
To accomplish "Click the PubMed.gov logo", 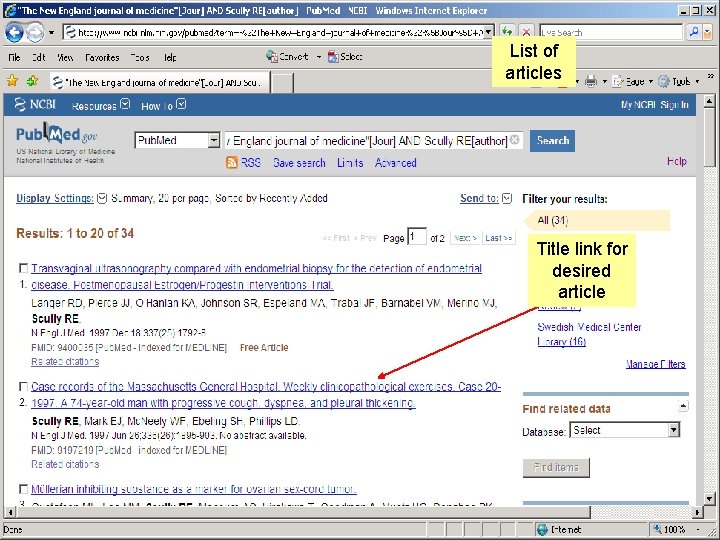I will [56, 134].
